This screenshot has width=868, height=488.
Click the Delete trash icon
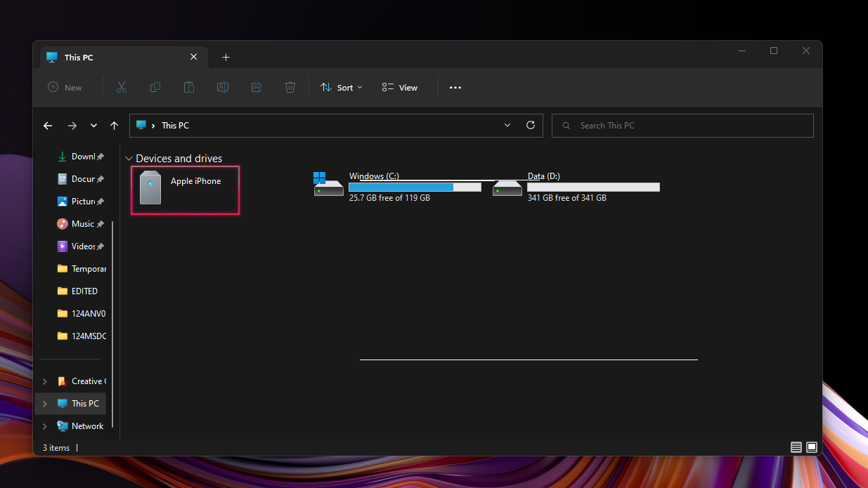pyautogui.click(x=290, y=87)
